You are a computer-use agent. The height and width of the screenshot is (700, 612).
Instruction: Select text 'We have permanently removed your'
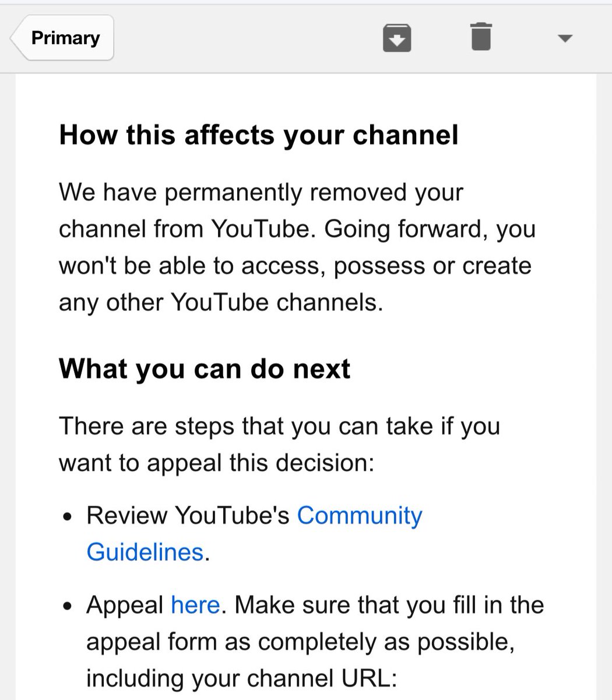pos(261,192)
